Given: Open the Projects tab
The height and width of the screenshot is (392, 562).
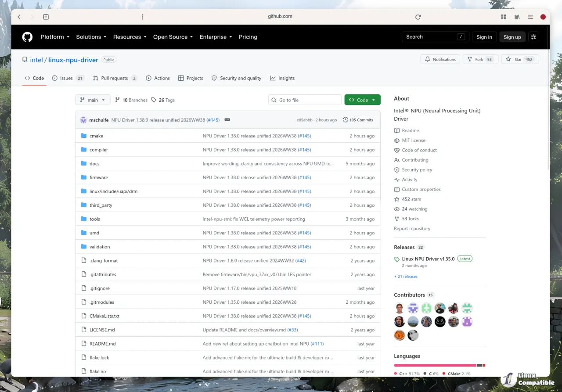Looking at the screenshot, I should [x=191, y=78].
